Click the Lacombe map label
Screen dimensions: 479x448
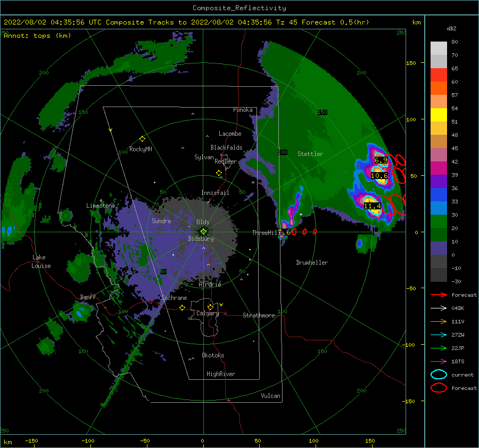pyautogui.click(x=230, y=134)
